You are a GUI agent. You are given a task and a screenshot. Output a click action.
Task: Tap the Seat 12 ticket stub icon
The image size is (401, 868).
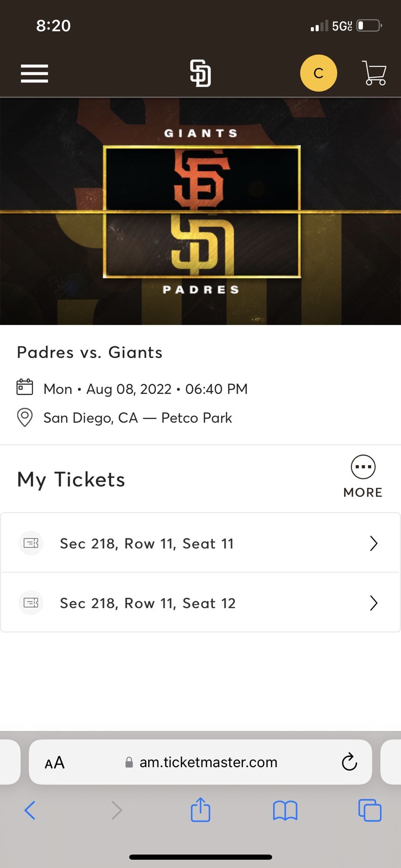coord(31,603)
